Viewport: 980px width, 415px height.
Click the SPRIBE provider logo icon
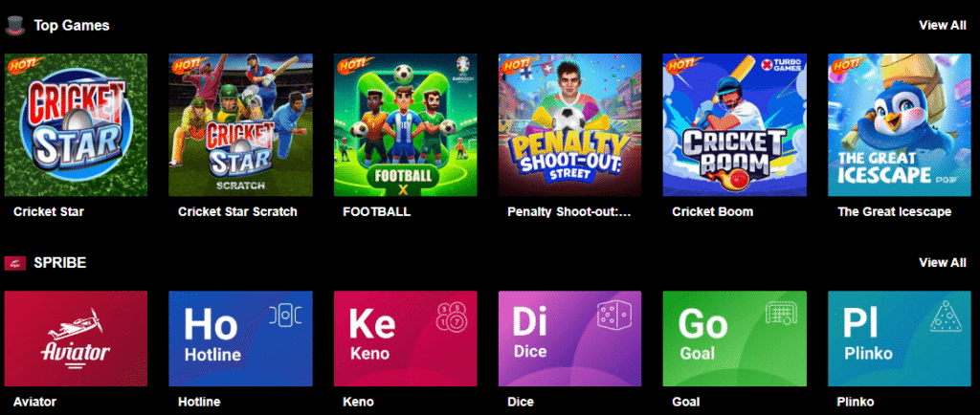[x=14, y=263]
